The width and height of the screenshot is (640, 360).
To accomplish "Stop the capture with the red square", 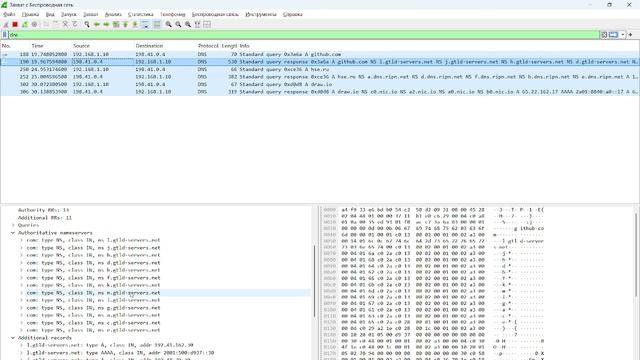I will coord(15,24).
